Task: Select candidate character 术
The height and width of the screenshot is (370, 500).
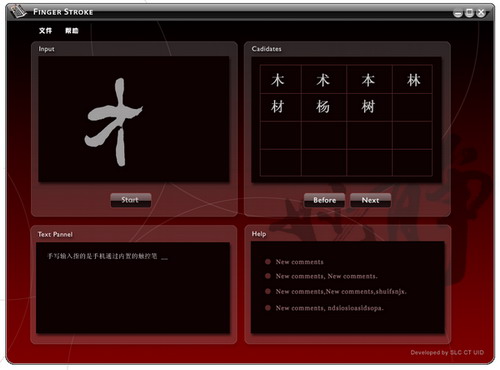Action: tap(323, 80)
